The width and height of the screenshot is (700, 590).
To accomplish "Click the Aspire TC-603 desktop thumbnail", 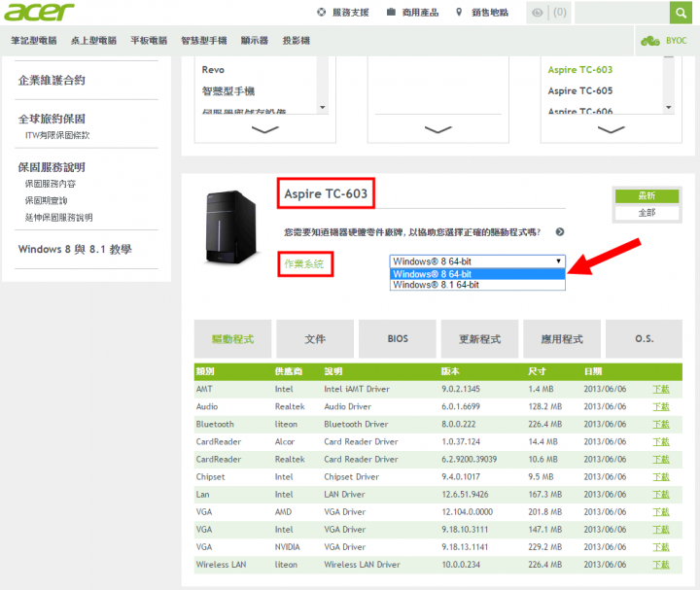I will [231, 226].
